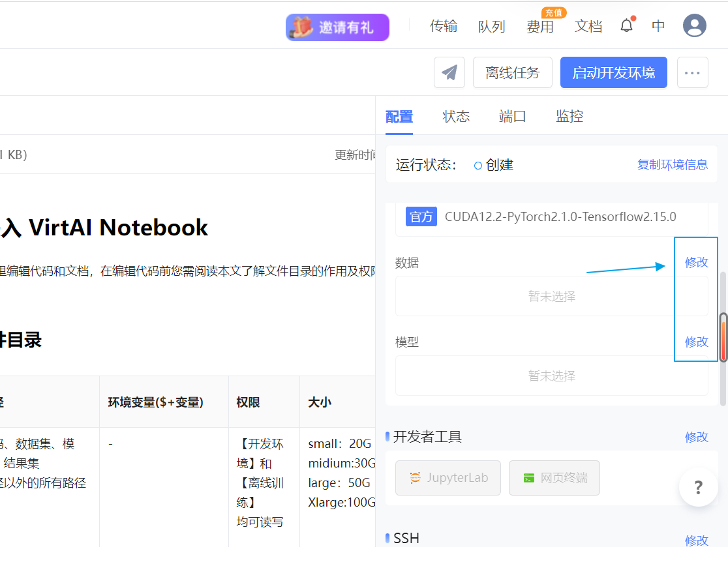Image resolution: width=728 pixels, height=564 pixels.
Task: Click 复制环境信息 link
Action: tap(672, 164)
